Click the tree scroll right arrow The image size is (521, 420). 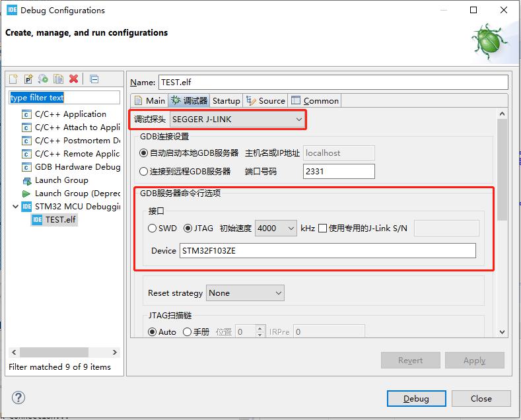tap(115, 352)
